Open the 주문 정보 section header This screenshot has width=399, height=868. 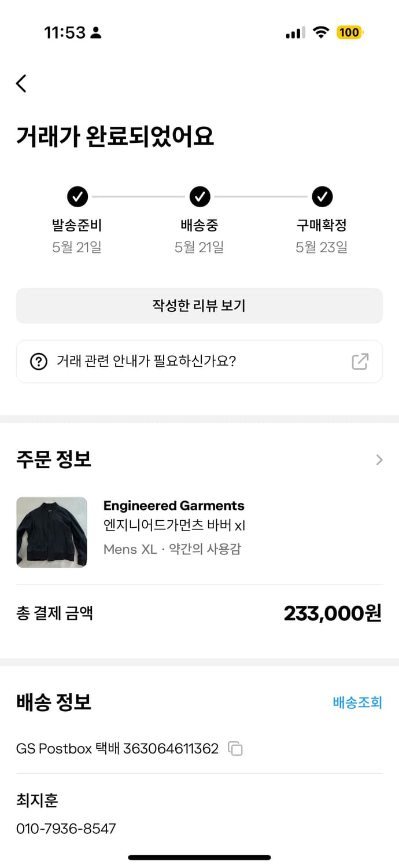[54, 460]
